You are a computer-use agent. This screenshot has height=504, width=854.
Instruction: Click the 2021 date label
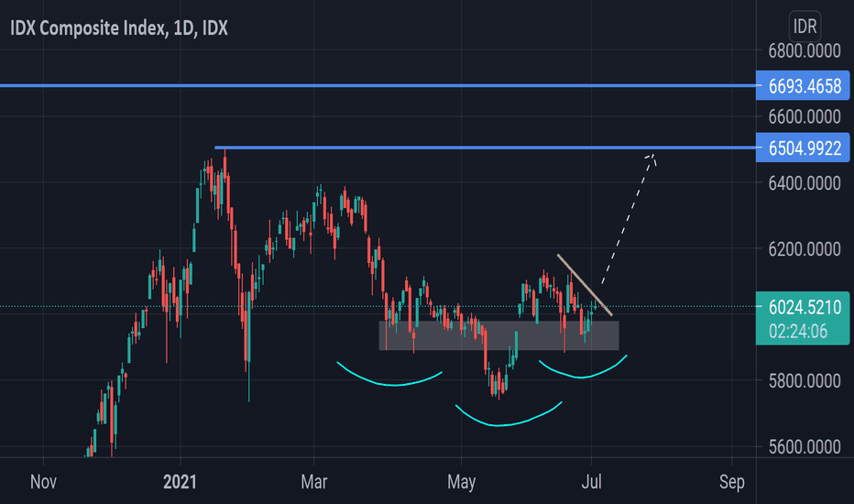tap(180, 482)
